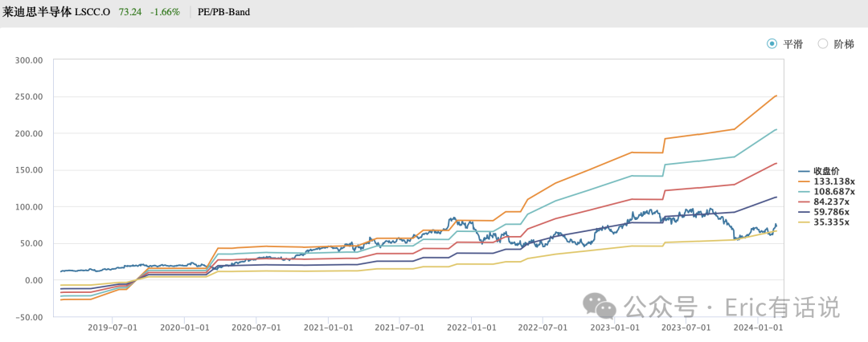The width and height of the screenshot is (868, 342).
Task: Click the -1.66% change percentage
Action: (x=165, y=11)
